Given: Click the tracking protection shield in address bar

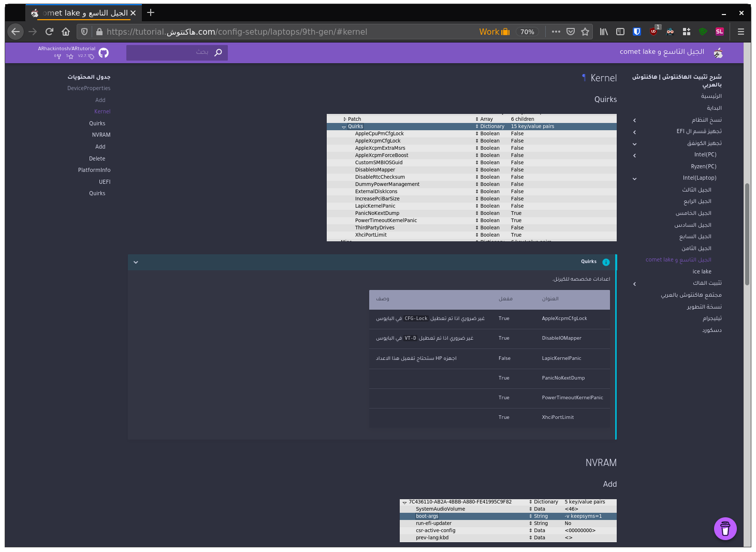Looking at the screenshot, I should click(84, 32).
